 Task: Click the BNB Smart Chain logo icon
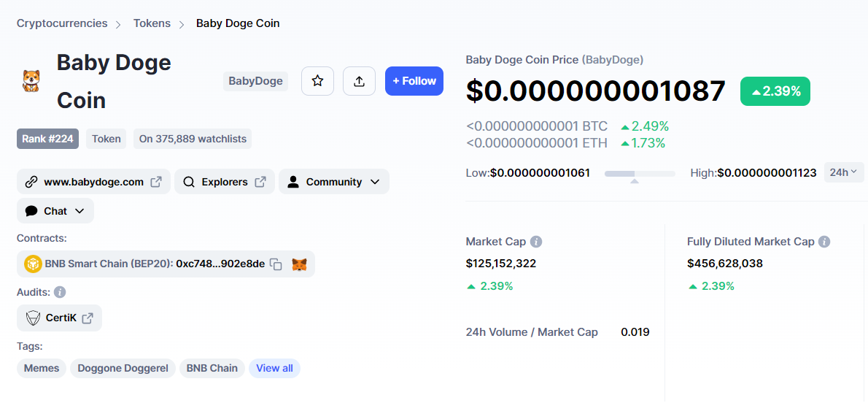(x=33, y=264)
